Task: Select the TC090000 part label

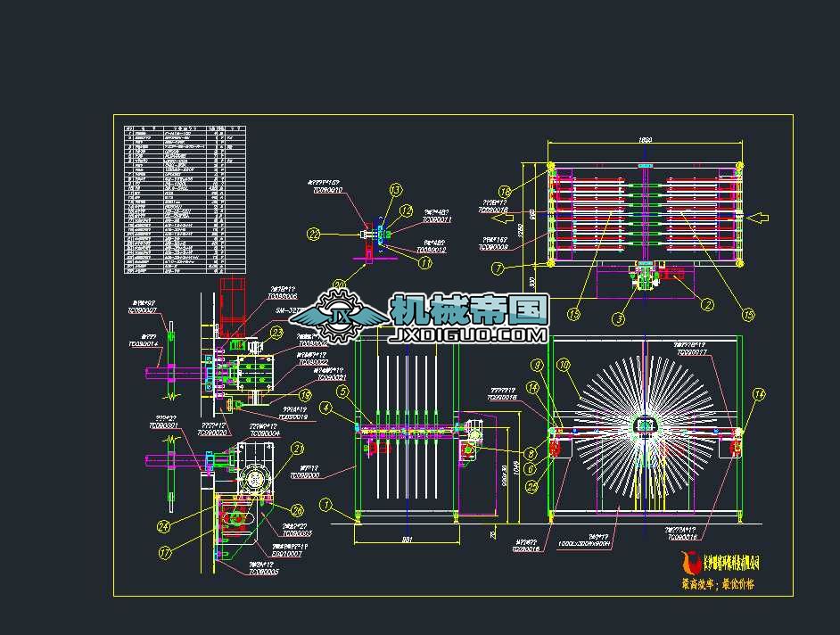Action: click(x=305, y=475)
